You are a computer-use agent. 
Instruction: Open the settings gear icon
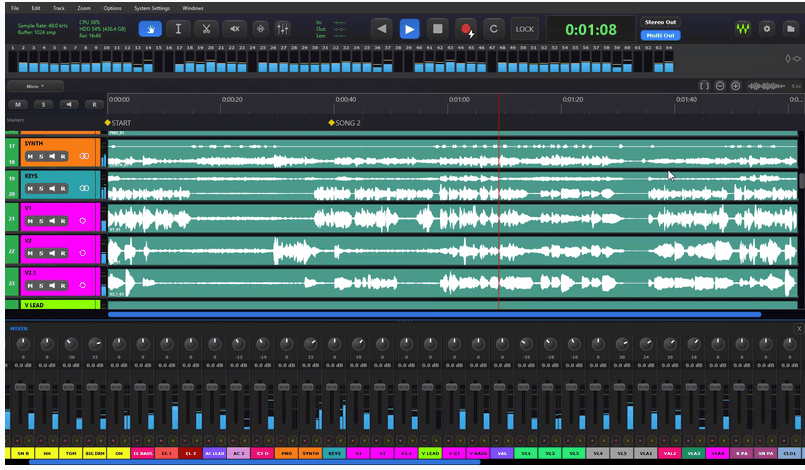[x=766, y=29]
